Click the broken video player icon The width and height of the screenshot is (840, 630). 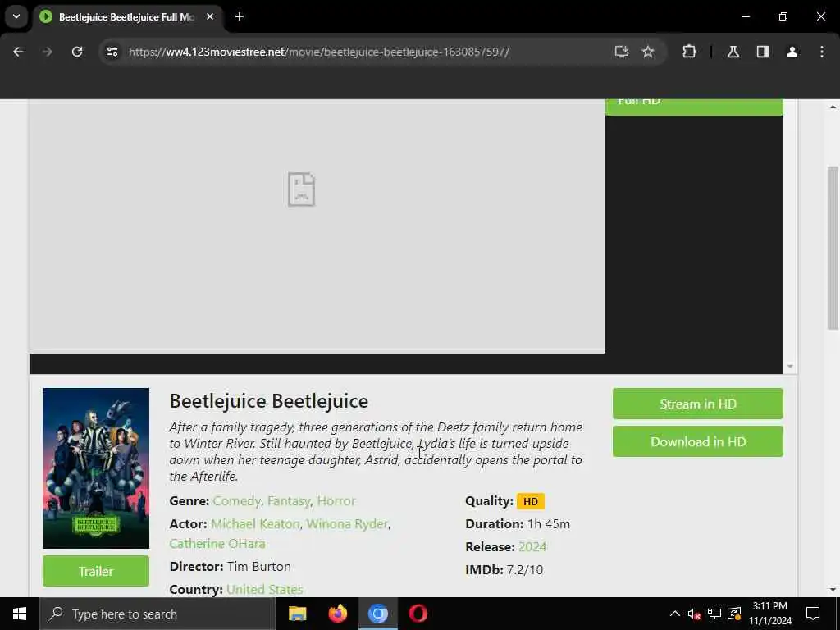click(301, 189)
